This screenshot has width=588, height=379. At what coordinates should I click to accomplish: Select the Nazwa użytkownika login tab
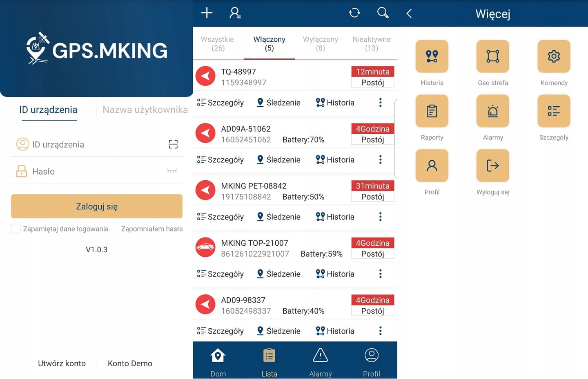(x=145, y=110)
